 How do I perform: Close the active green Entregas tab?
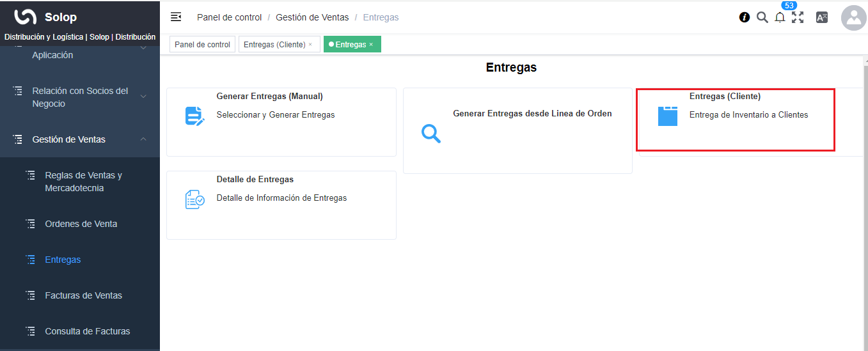[x=371, y=45]
